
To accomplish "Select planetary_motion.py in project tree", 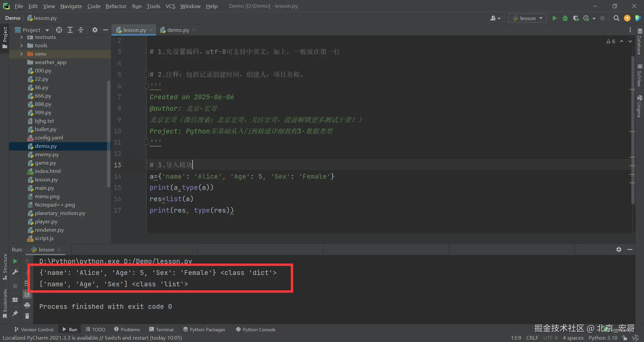I will (x=60, y=213).
